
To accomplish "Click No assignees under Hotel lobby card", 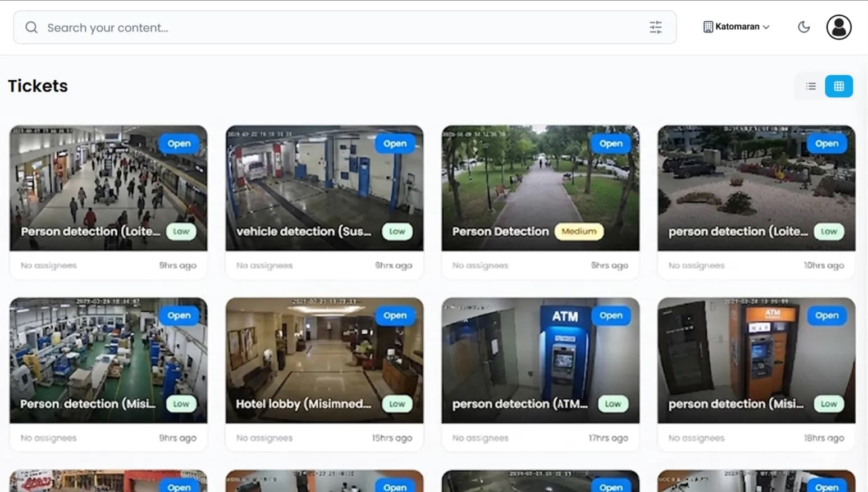I will click(264, 438).
